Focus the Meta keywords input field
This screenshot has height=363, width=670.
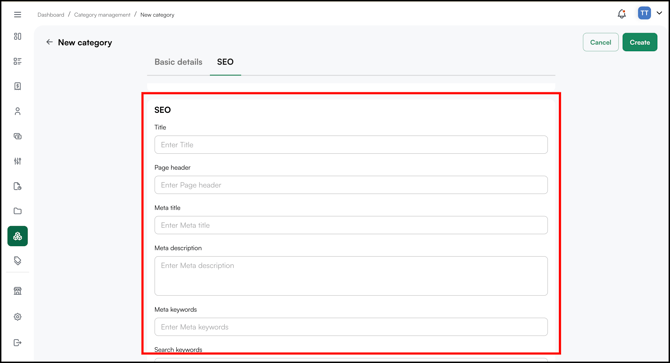351,327
